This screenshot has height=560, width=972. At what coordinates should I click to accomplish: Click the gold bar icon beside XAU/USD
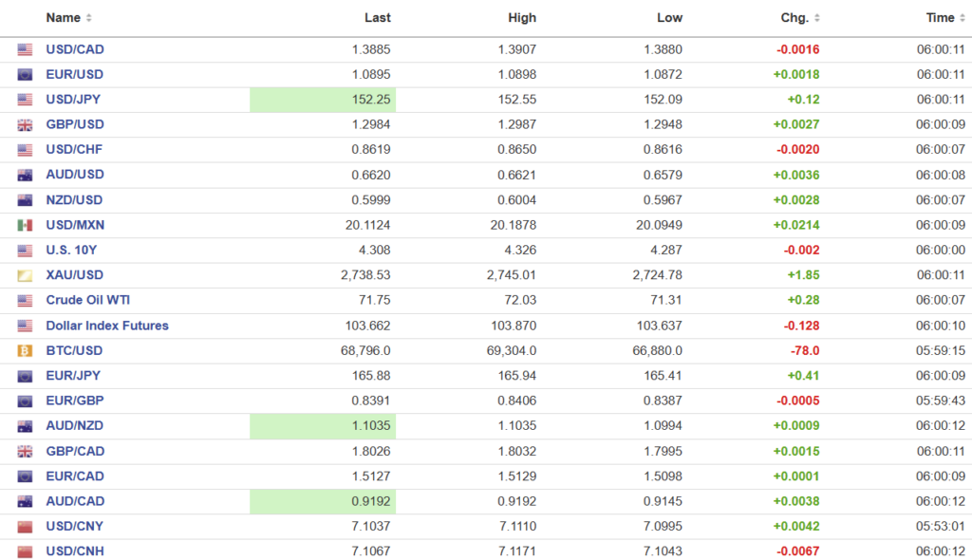[25, 275]
